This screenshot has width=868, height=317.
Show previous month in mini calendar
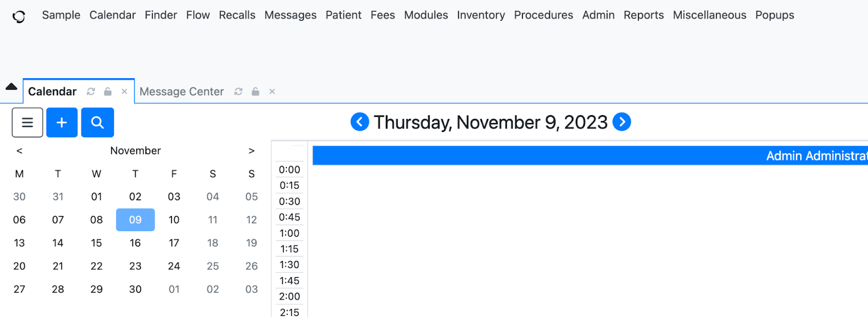tap(20, 151)
